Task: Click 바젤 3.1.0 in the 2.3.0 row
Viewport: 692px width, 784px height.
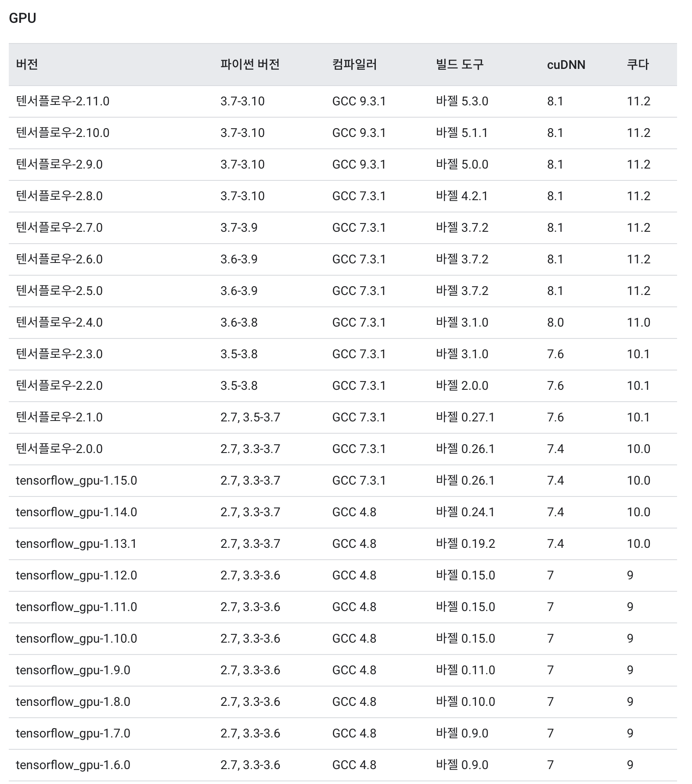Action: (462, 354)
